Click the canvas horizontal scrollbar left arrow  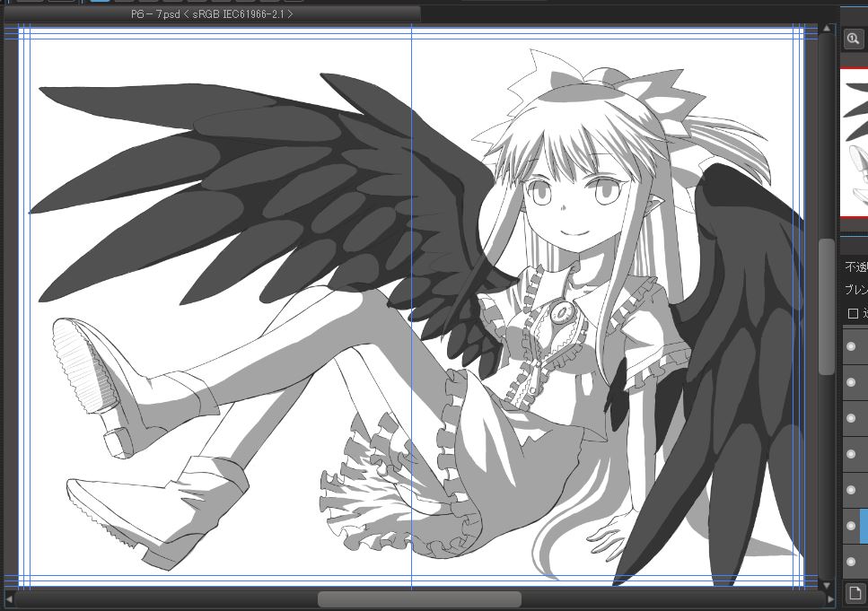coord(9,598)
